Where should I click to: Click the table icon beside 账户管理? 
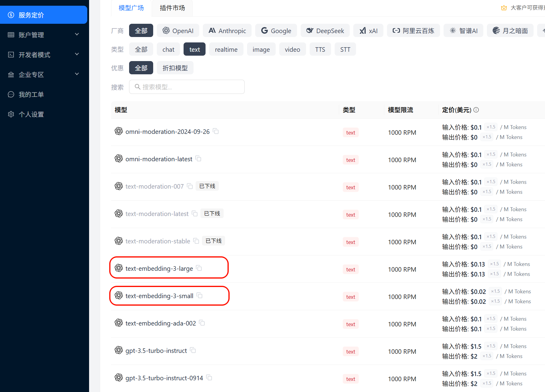click(11, 35)
